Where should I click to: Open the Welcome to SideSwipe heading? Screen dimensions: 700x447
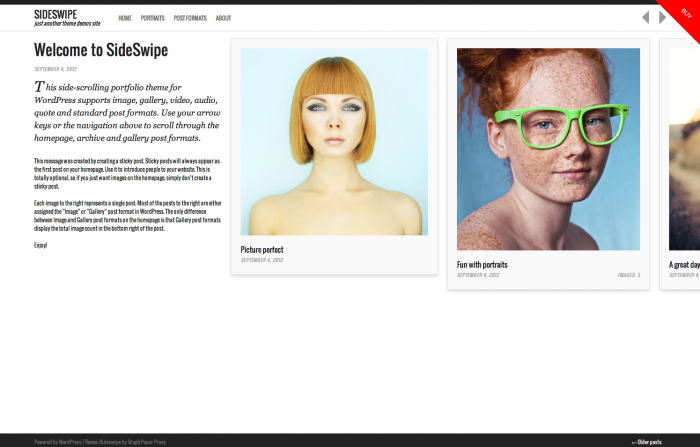pyautogui.click(x=101, y=50)
